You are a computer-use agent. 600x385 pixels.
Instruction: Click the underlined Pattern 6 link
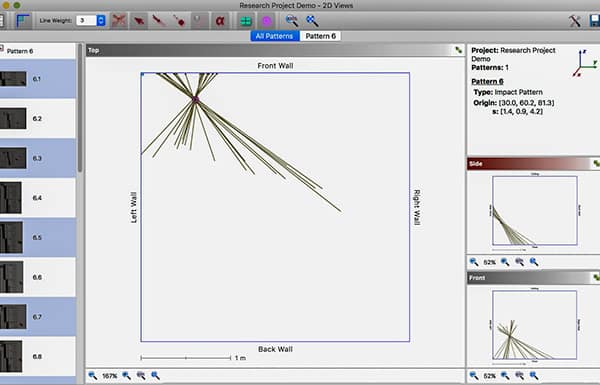click(x=487, y=81)
